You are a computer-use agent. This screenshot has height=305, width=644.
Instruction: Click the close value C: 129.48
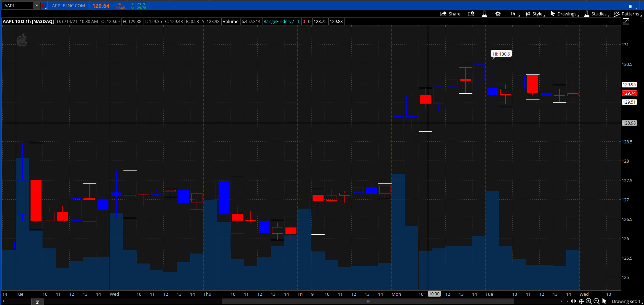tap(174, 21)
